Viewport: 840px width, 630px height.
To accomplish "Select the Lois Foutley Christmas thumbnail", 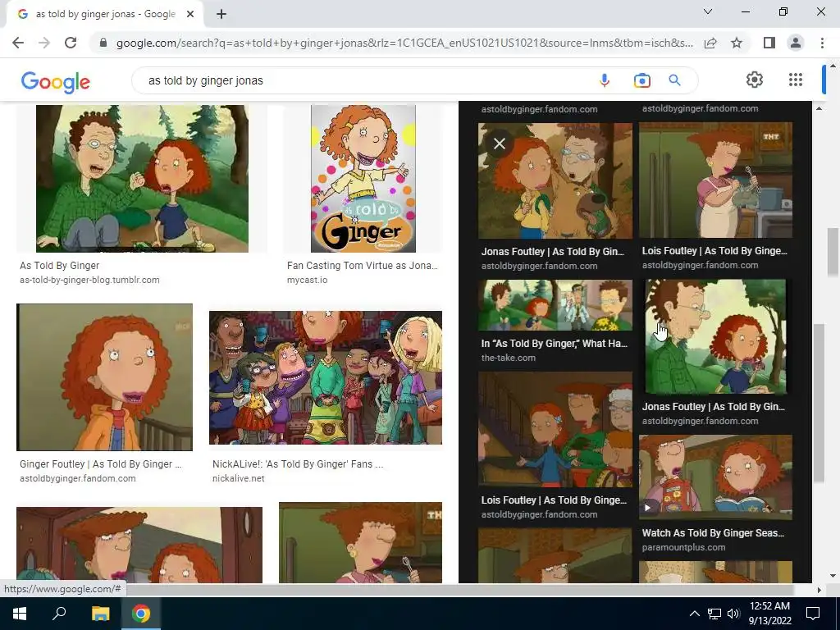I will coord(555,430).
